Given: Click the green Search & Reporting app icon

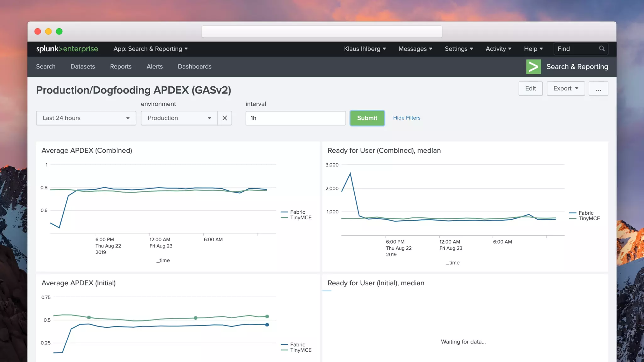Looking at the screenshot, I should [533, 67].
